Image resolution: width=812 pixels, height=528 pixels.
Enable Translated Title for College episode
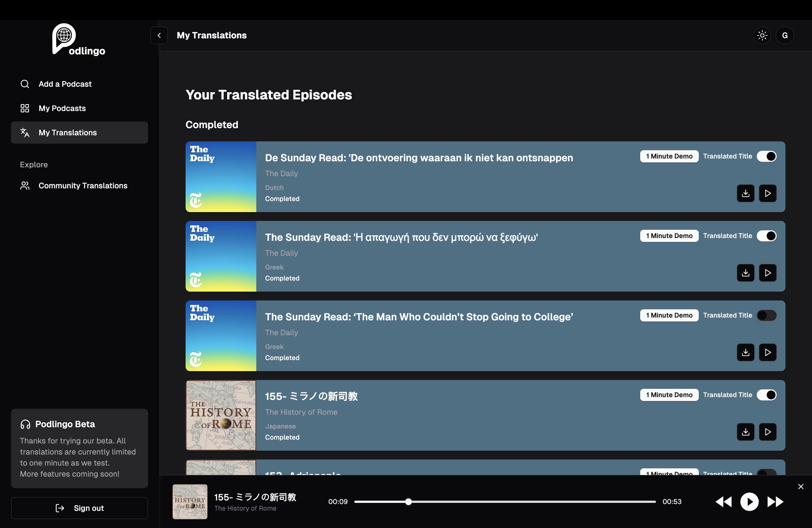pos(766,315)
